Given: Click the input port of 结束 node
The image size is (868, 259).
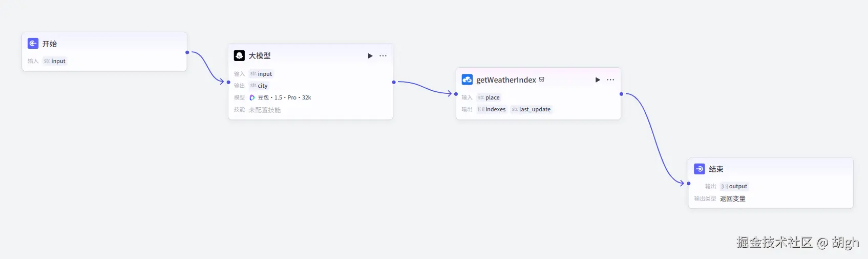Looking at the screenshot, I should [689, 183].
